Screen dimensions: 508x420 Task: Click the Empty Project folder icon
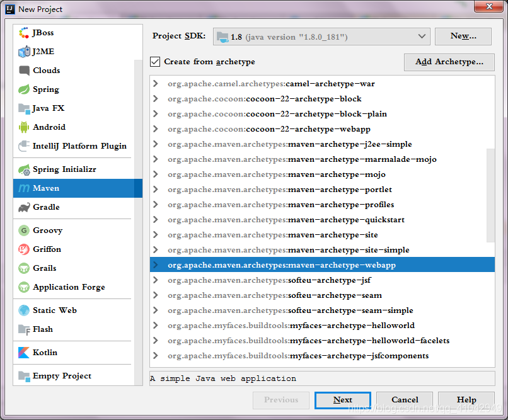[x=24, y=376]
